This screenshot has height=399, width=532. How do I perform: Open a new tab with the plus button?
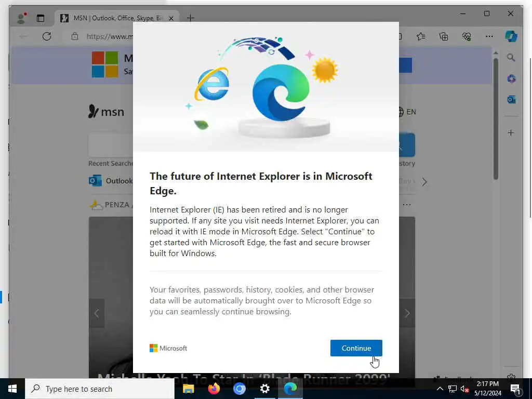190,18
